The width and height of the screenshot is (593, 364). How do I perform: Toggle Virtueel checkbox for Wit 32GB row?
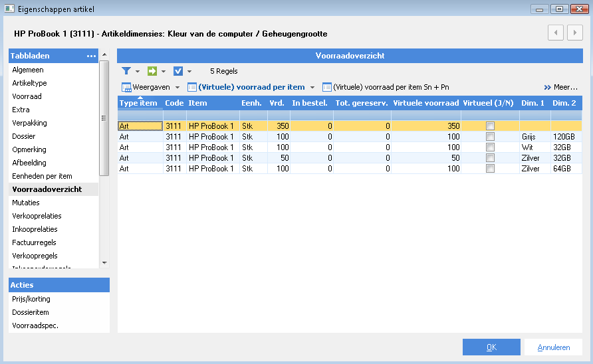click(490, 147)
